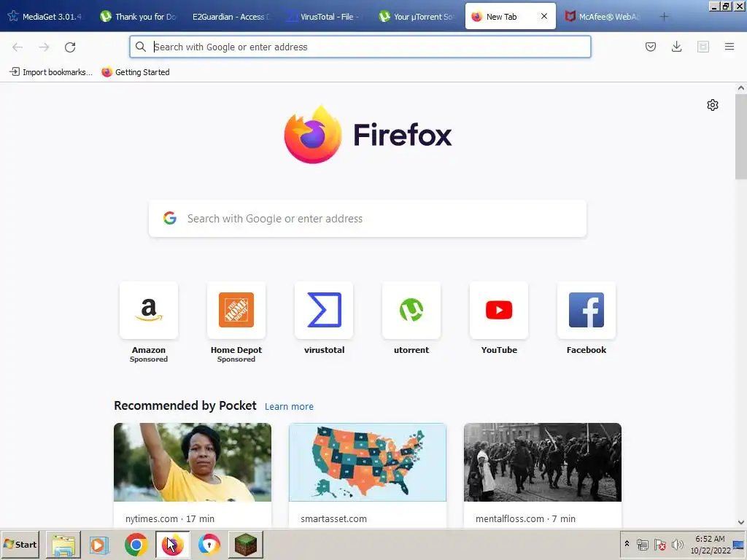
Task: Go forward with the forward arrow
Action: click(44, 47)
